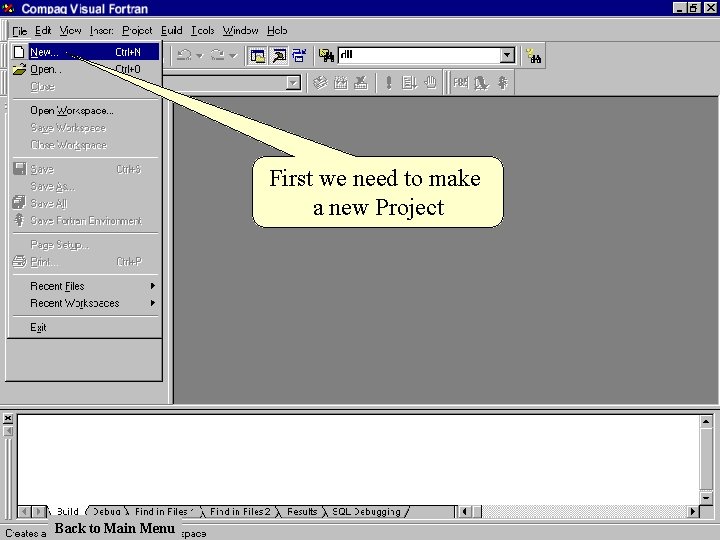The width and height of the screenshot is (720, 540).
Task: Click the Go debug icon
Action: pyautogui.click(x=409, y=83)
